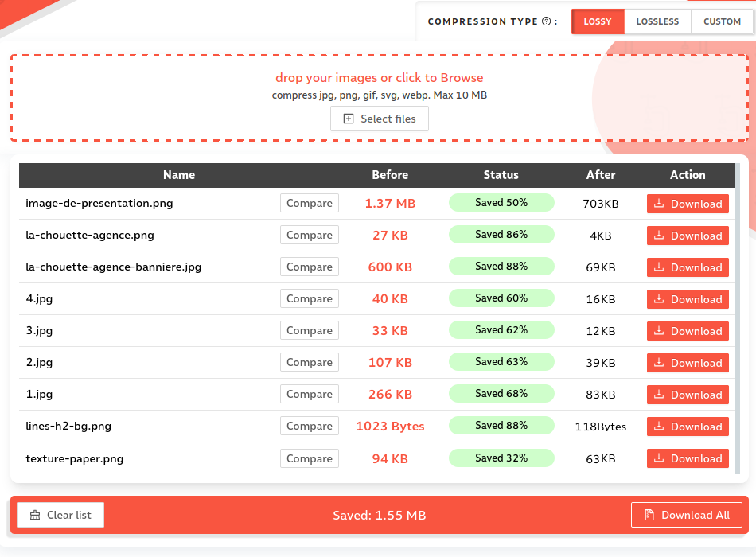Viewport: 756px width, 557px height.
Task: Download compressed lines-h2-bg.png
Action: (688, 427)
